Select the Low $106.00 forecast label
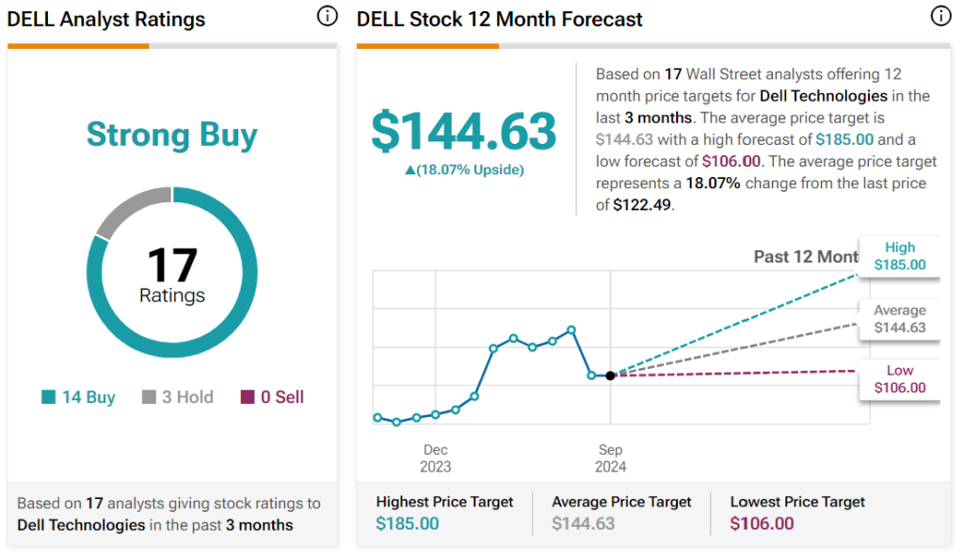 (x=899, y=379)
